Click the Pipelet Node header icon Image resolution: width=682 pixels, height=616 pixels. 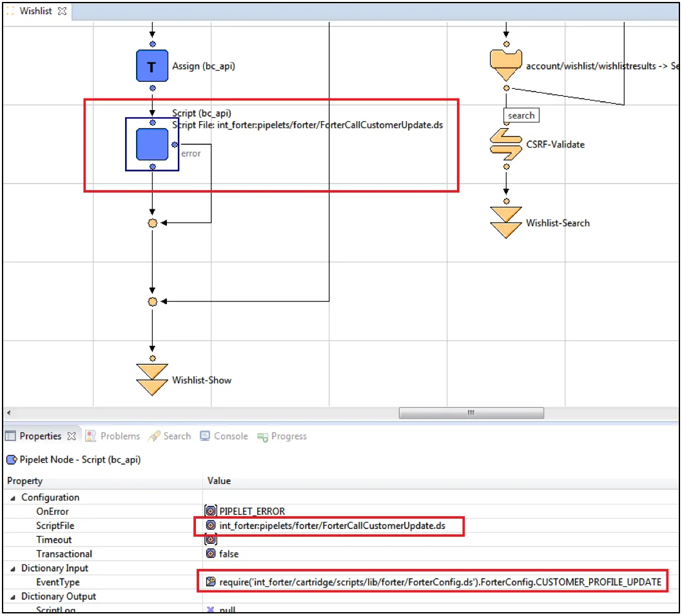pos(12,459)
